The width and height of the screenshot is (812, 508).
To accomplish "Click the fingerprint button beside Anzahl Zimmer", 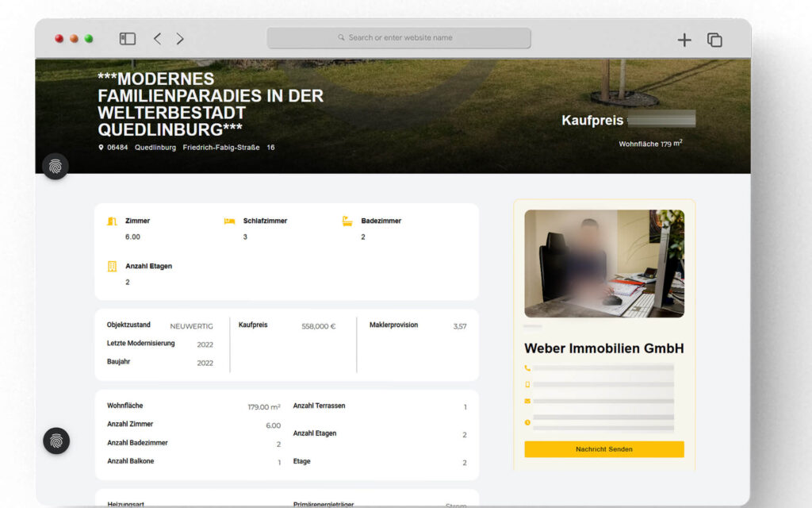I will coord(56,441).
